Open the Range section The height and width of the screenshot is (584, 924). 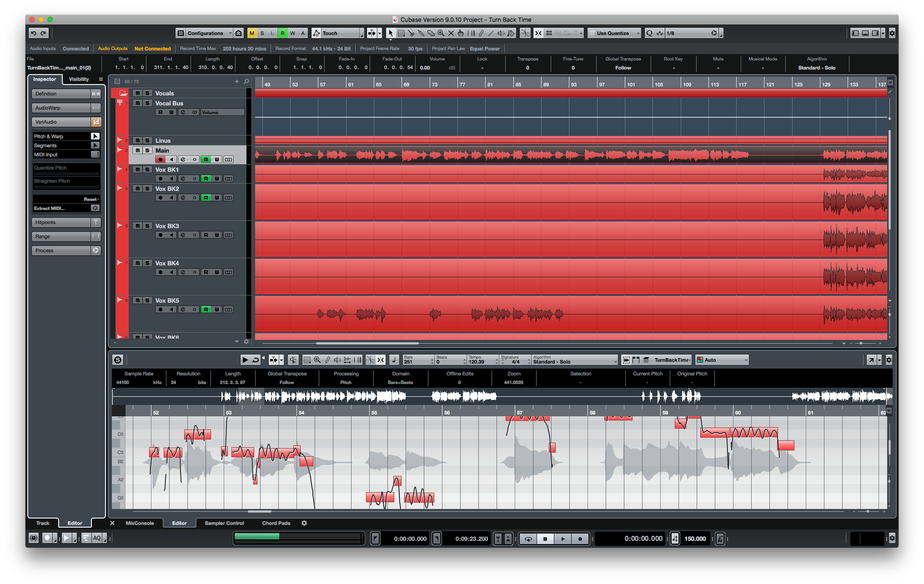pyautogui.click(x=66, y=236)
